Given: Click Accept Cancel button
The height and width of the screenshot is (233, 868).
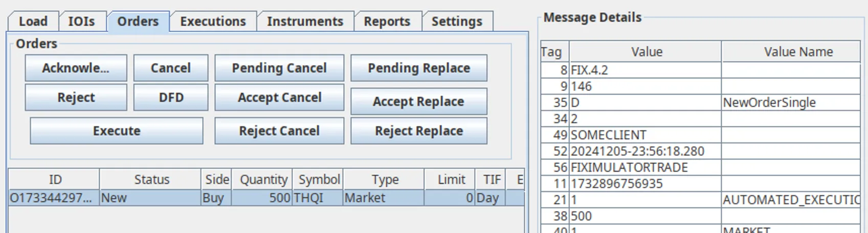Looking at the screenshot, I should click(x=279, y=97).
